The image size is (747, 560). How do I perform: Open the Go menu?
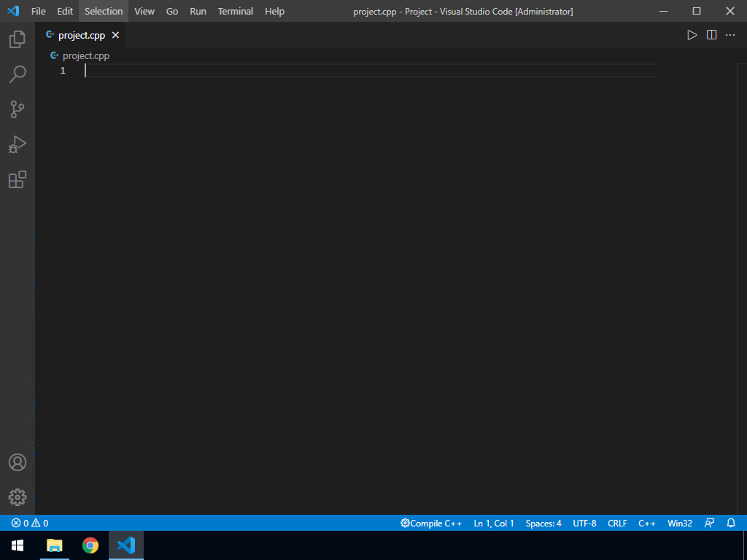tap(172, 11)
